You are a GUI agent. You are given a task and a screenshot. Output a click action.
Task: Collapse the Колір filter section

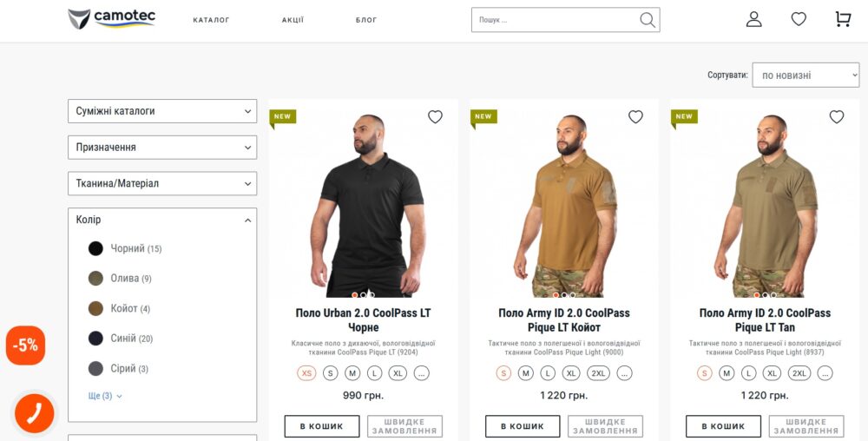click(x=247, y=220)
